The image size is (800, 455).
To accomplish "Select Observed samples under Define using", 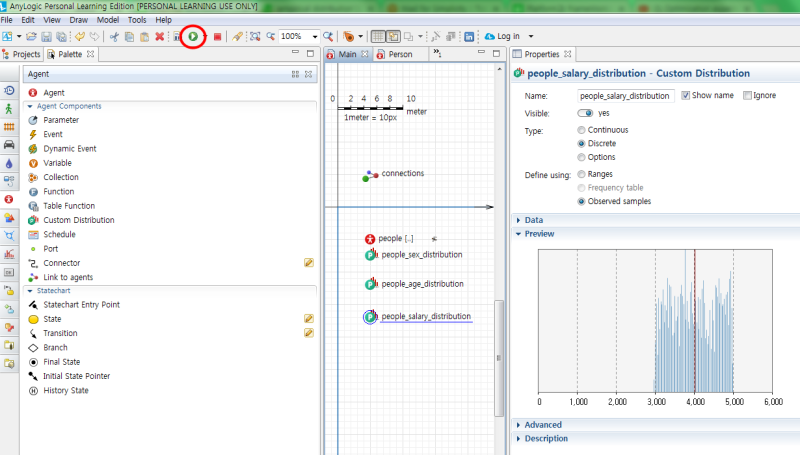I will 581,201.
